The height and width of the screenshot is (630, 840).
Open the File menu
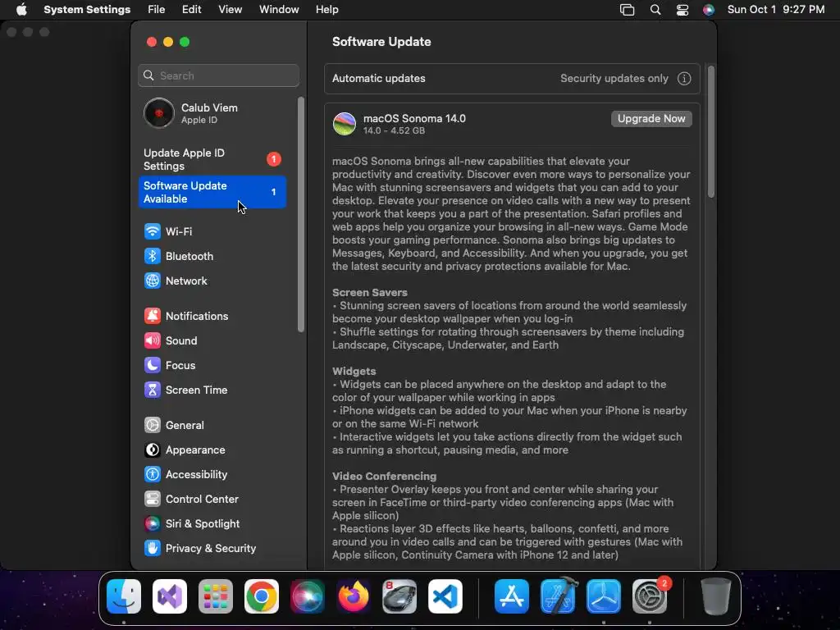tap(157, 10)
